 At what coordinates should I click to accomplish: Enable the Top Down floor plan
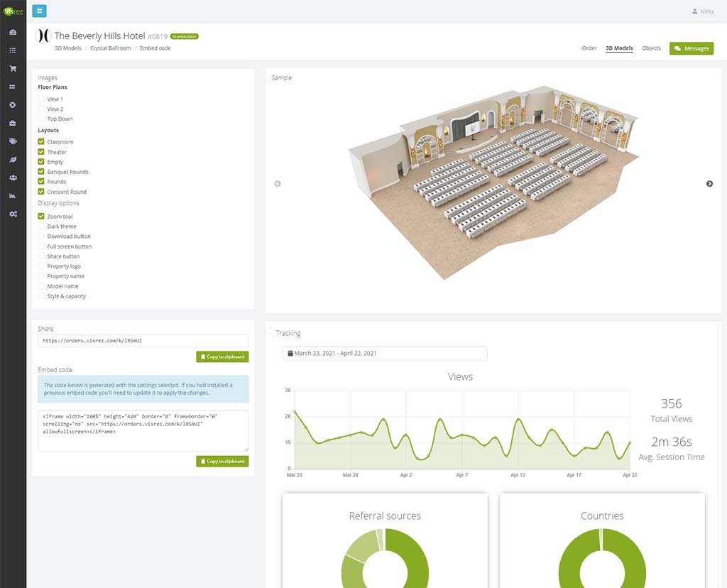coord(41,119)
